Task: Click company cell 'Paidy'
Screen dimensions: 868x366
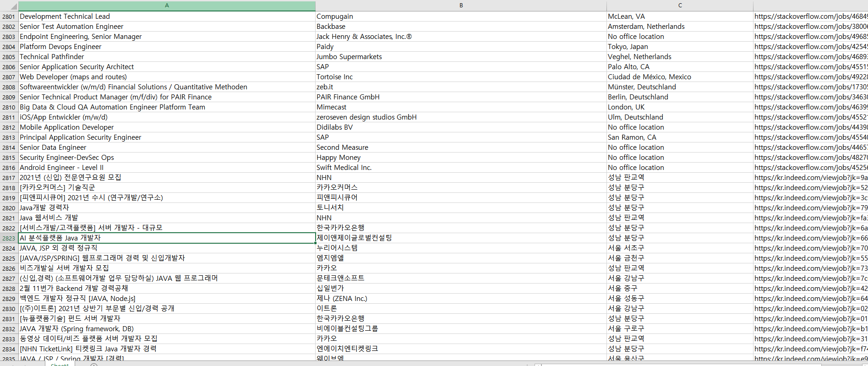Action: pyautogui.click(x=461, y=47)
